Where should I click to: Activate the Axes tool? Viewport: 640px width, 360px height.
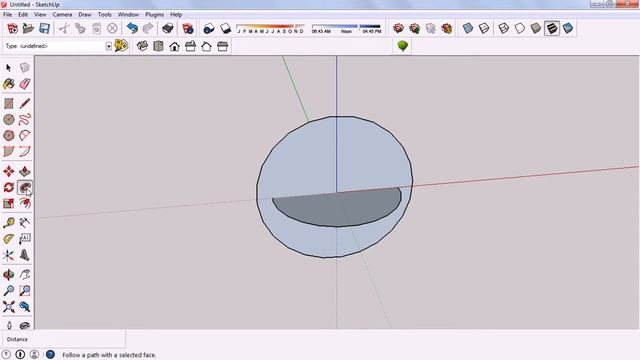(x=9, y=255)
